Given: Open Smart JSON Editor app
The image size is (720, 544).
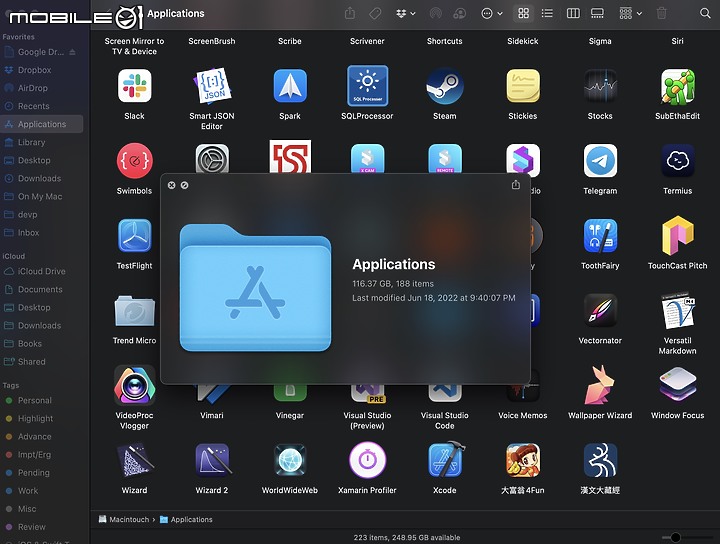Looking at the screenshot, I should pos(212,86).
